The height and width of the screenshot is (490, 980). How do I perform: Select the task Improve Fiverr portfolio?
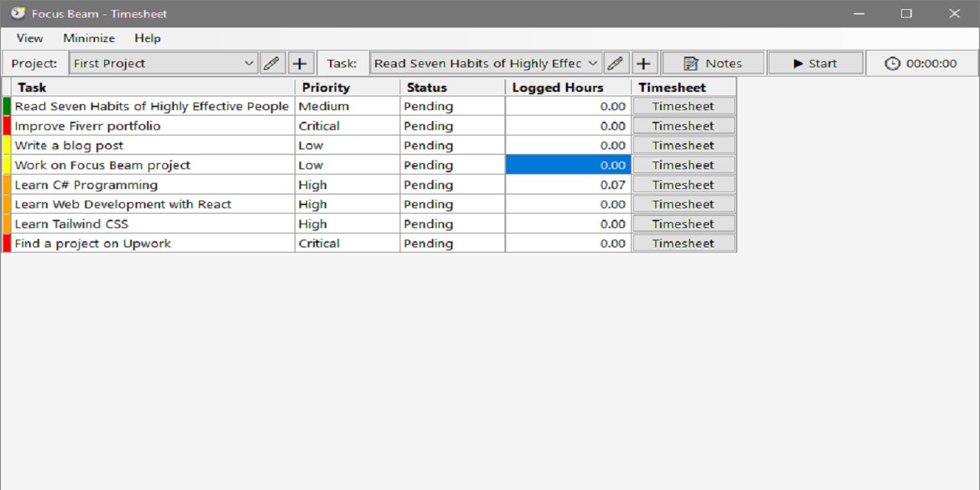click(x=152, y=126)
